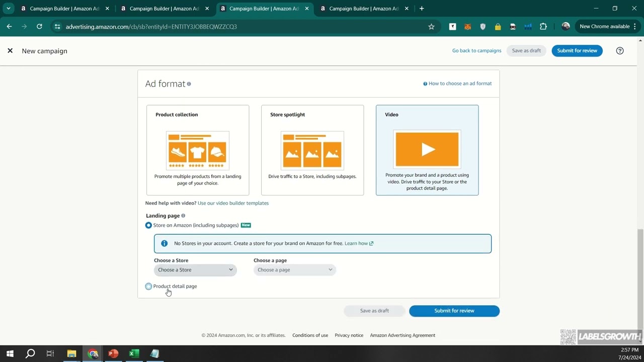The image size is (644, 362).
Task: Open the Chrome extensions puzzle icon
Action: point(543,27)
